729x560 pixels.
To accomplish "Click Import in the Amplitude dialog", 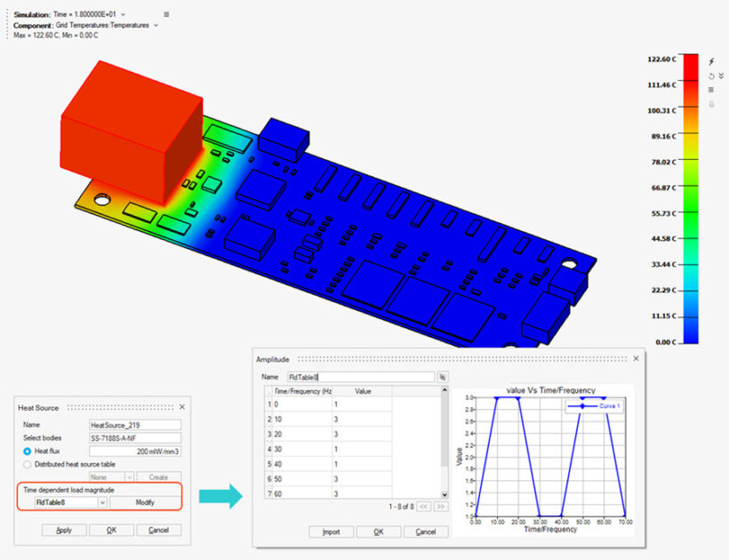I will [x=331, y=532].
